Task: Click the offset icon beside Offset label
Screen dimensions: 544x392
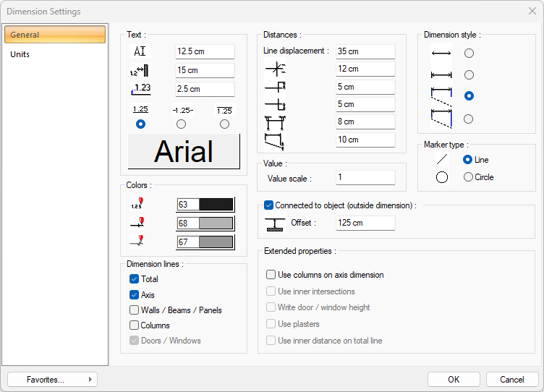Action: click(x=274, y=223)
